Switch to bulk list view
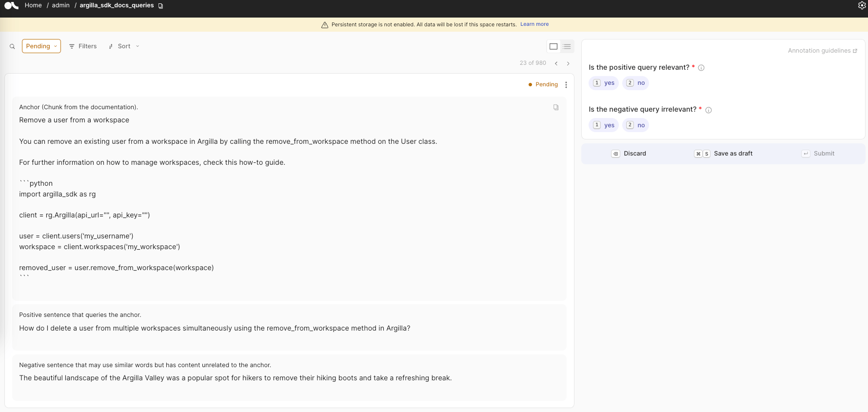 click(x=567, y=46)
